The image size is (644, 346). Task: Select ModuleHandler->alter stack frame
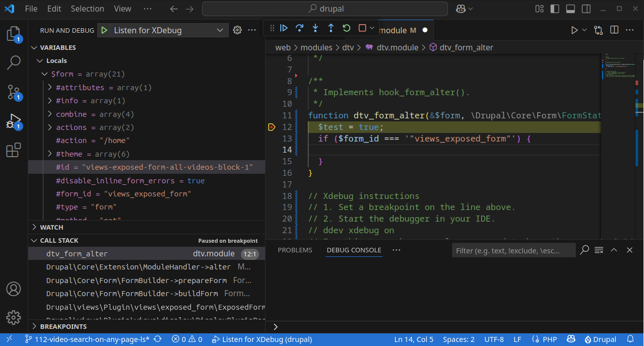[147, 267]
